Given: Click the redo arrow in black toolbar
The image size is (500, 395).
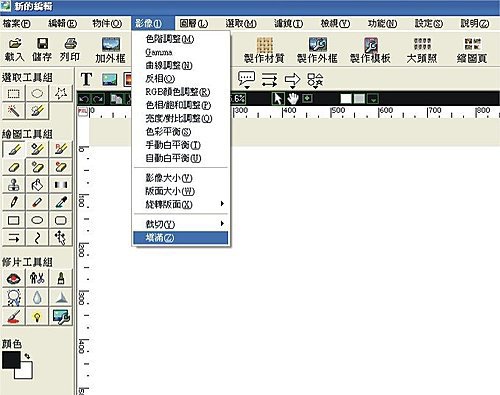Looking at the screenshot, I should pos(98,99).
